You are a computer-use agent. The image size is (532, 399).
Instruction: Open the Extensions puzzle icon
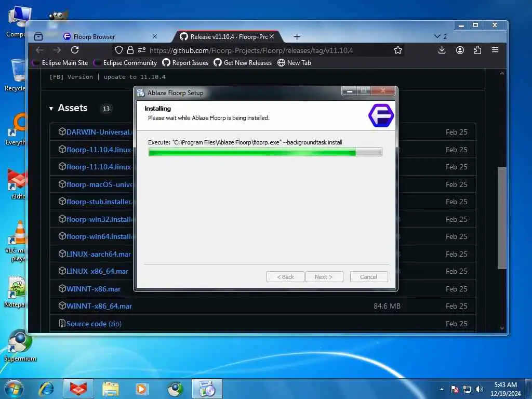point(477,50)
